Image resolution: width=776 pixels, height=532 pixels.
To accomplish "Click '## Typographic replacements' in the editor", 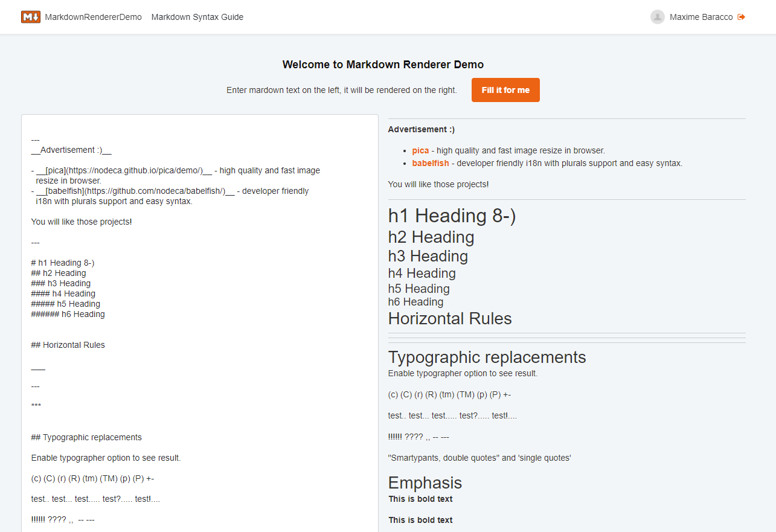I will (86, 437).
